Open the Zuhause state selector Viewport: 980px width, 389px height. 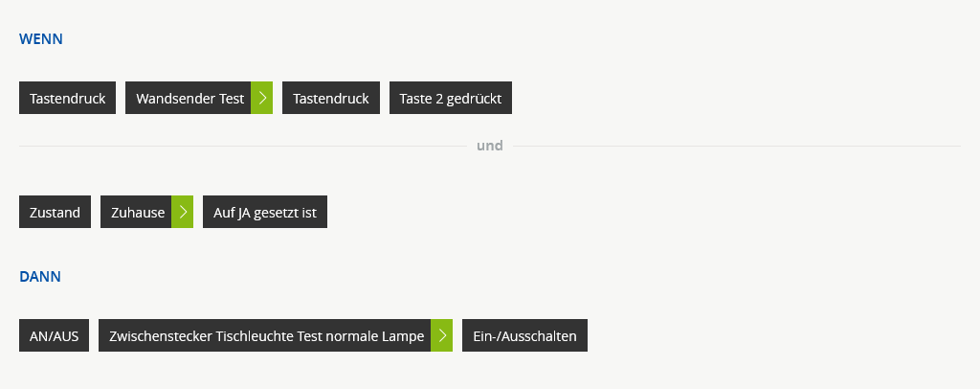click(x=137, y=213)
